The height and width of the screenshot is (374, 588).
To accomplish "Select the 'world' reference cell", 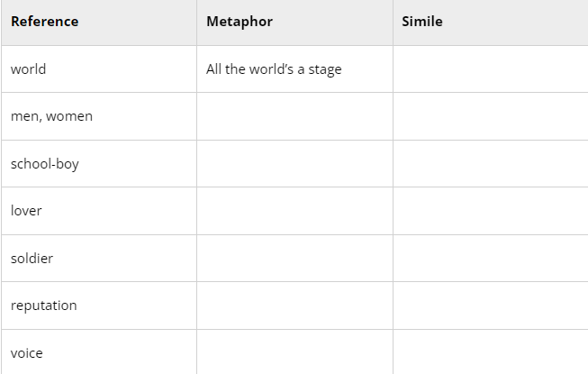I will 99,69.
